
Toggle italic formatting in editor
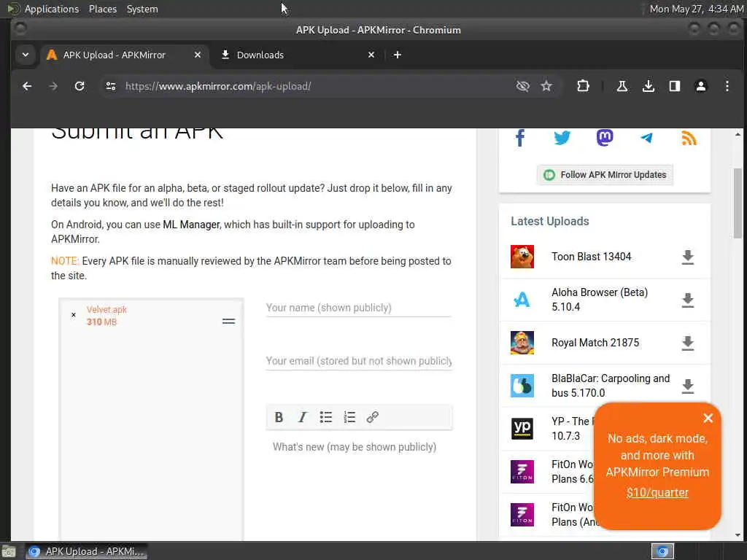click(x=302, y=418)
